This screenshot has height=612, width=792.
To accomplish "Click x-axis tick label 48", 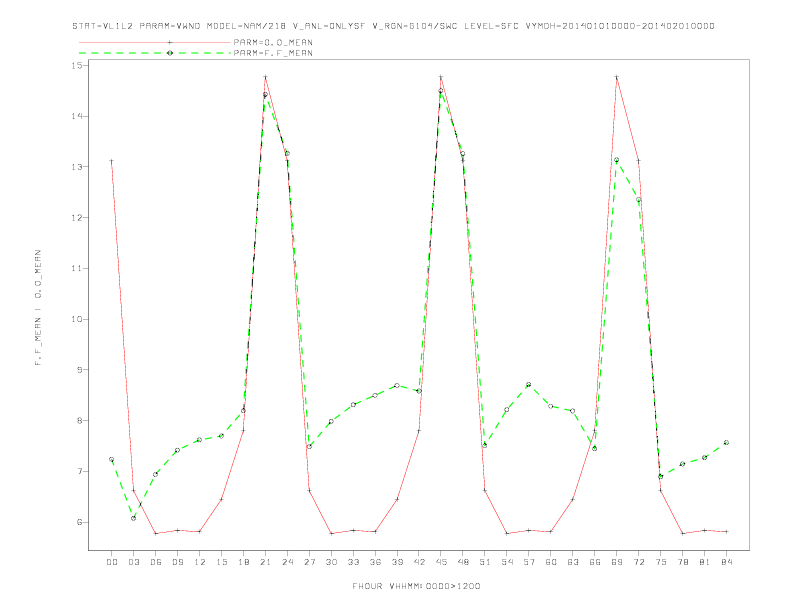I will 463,562.
